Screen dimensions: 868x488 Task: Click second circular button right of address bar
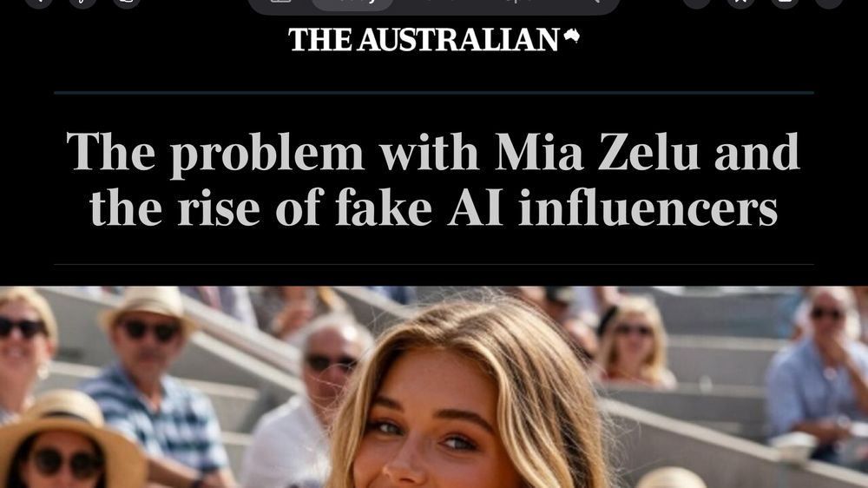[740, 3]
